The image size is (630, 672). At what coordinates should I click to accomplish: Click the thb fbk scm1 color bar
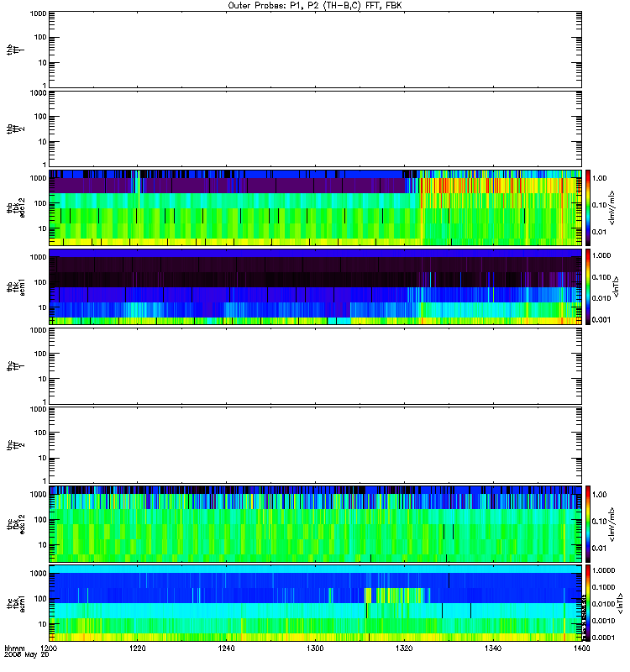[588, 286]
